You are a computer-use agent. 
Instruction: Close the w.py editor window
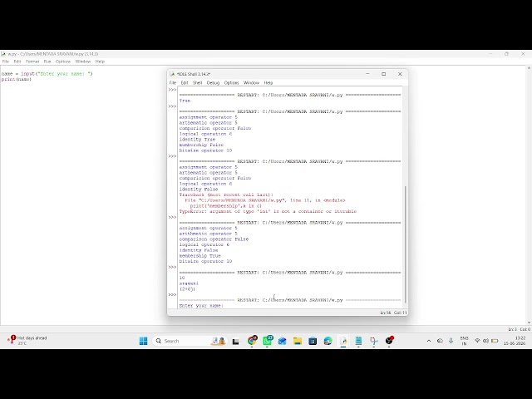pyautogui.click(x=523, y=54)
